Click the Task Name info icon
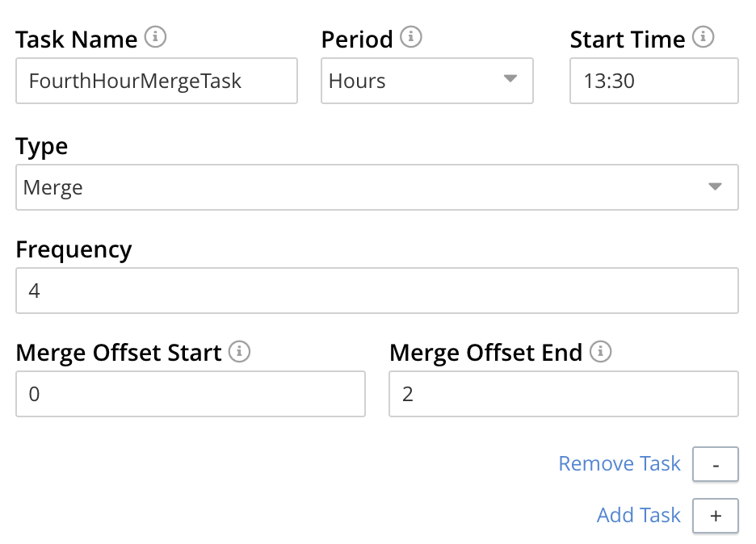The width and height of the screenshot is (756, 544). click(x=155, y=37)
